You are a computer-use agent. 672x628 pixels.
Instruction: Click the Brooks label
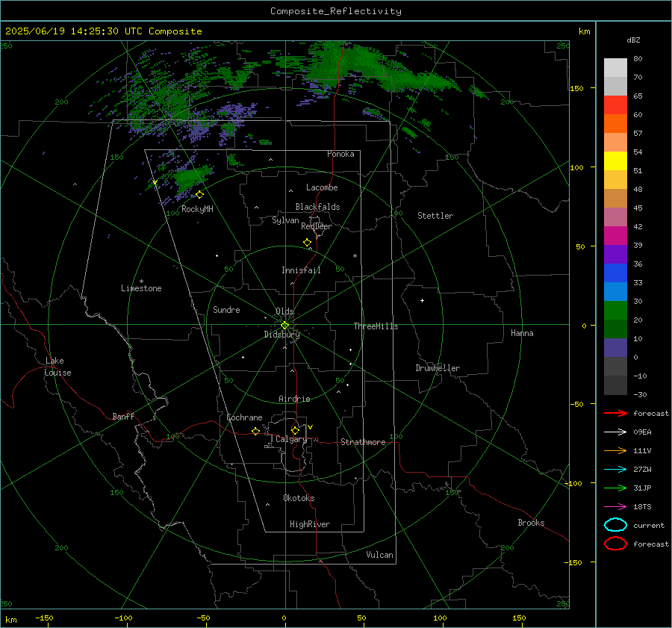[x=531, y=523]
